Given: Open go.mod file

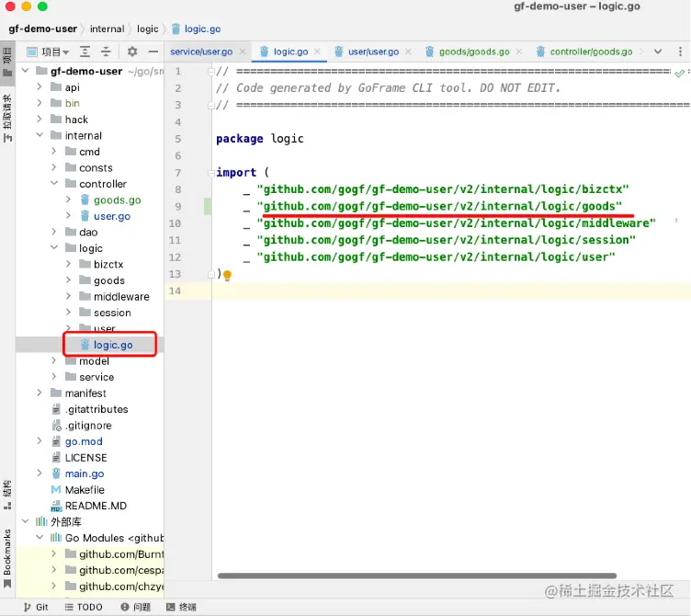Looking at the screenshot, I should (x=84, y=441).
